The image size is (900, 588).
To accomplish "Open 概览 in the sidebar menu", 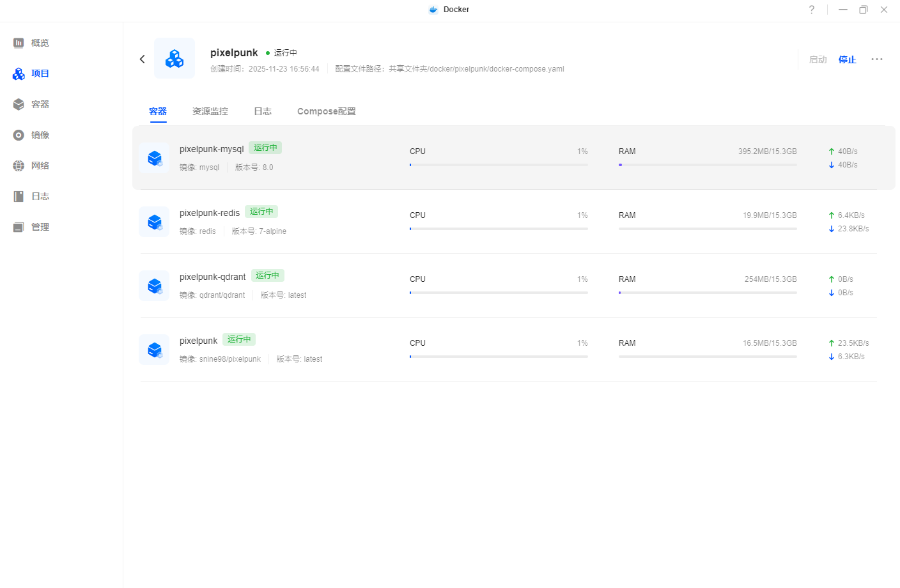I will [40, 43].
